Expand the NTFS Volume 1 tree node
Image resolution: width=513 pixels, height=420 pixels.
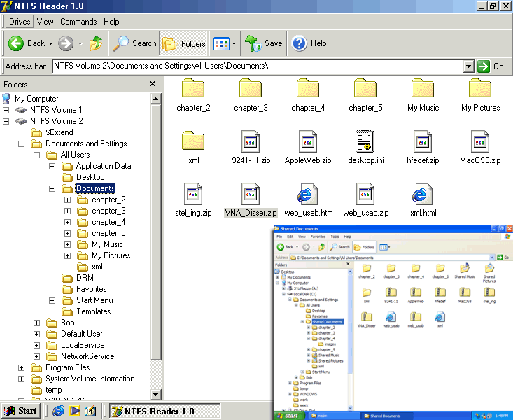point(6,110)
